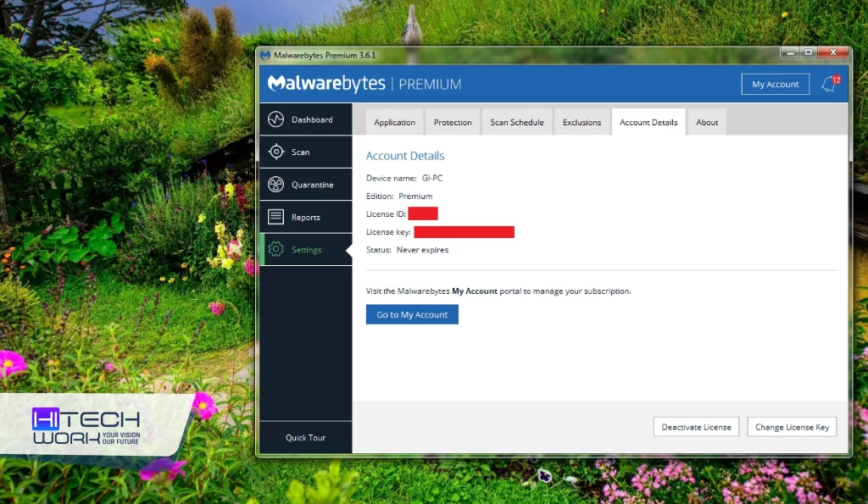Click the My Account header button

(775, 84)
